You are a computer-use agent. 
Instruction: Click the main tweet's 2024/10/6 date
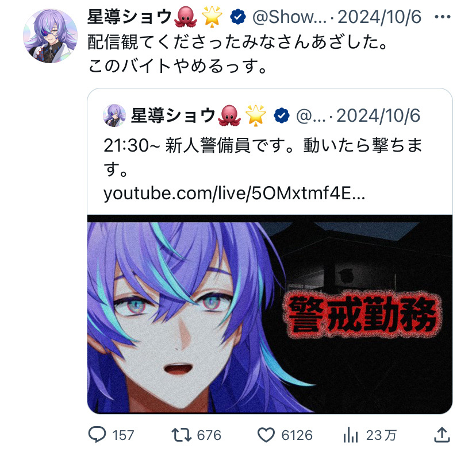click(379, 17)
